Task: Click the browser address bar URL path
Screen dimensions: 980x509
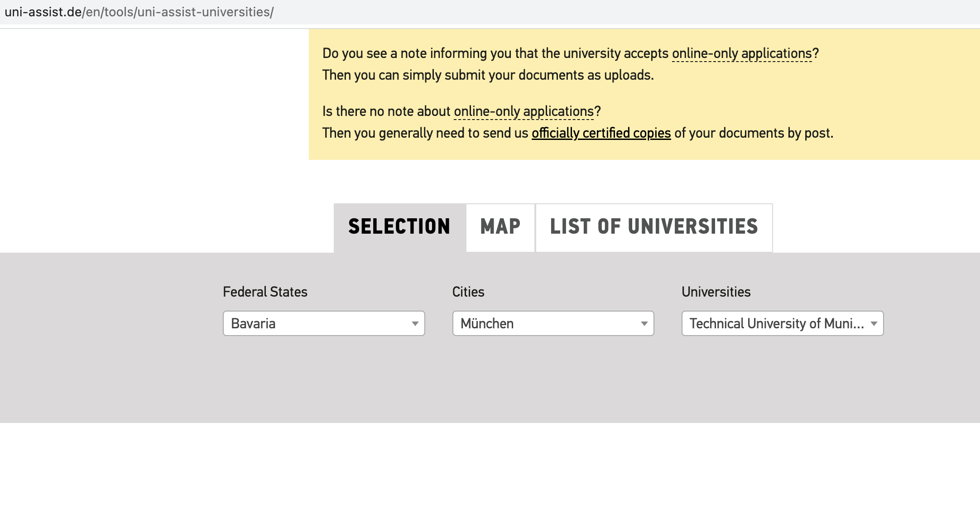Action: pyautogui.click(x=178, y=12)
